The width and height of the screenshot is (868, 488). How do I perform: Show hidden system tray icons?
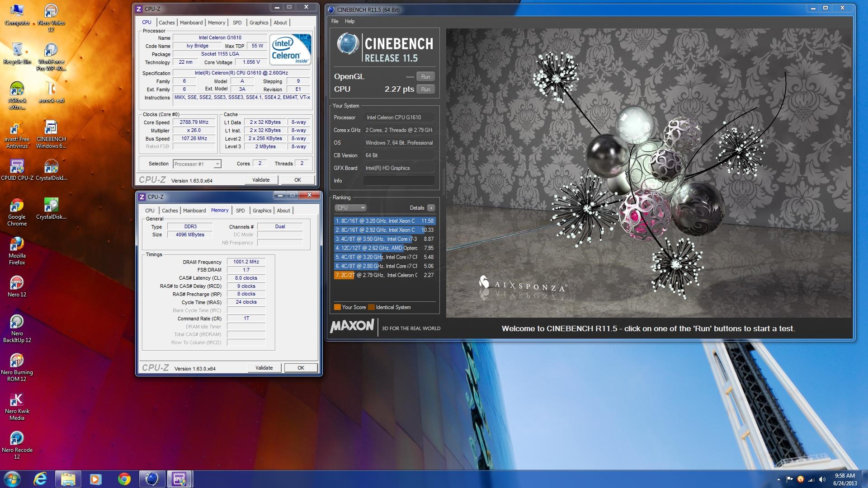(x=778, y=479)
